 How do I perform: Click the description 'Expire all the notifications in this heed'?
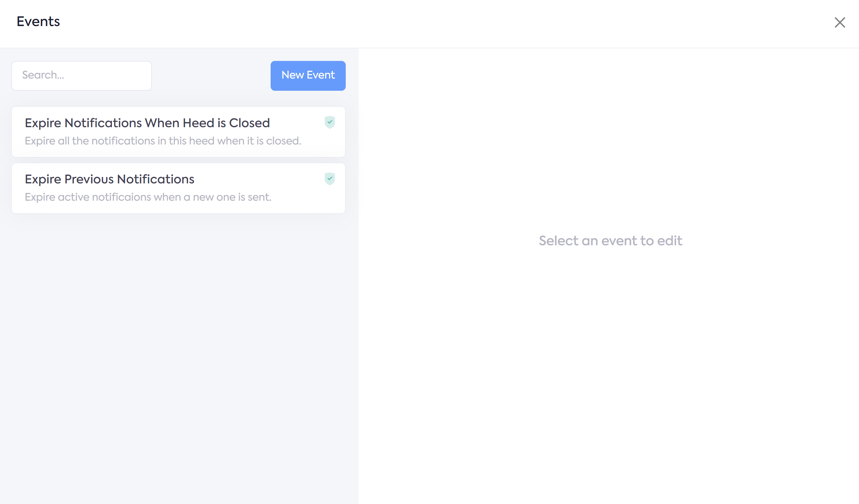coord(163,141)
